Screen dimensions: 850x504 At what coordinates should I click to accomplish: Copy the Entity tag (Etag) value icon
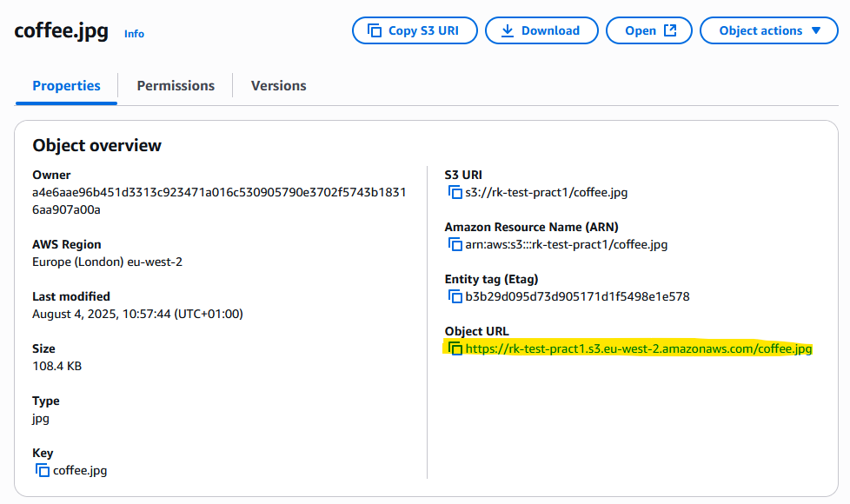coord(455,296)
